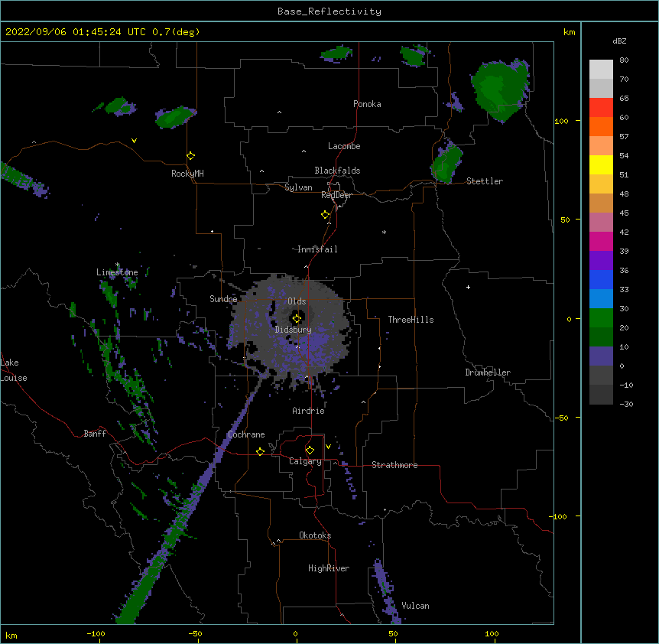
Task: Click the yellow diamond marker near RockyMH
Action: [190, 156]
